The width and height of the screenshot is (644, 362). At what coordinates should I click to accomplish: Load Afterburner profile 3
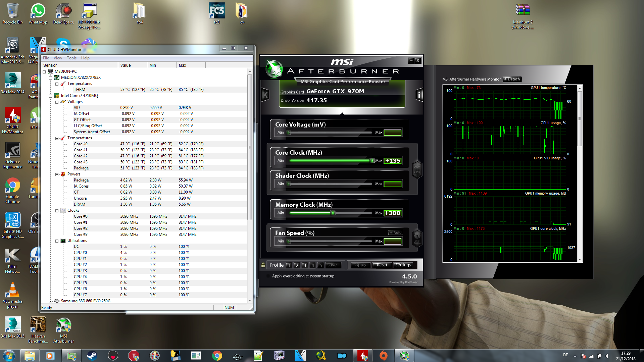[x=305, y=265]
